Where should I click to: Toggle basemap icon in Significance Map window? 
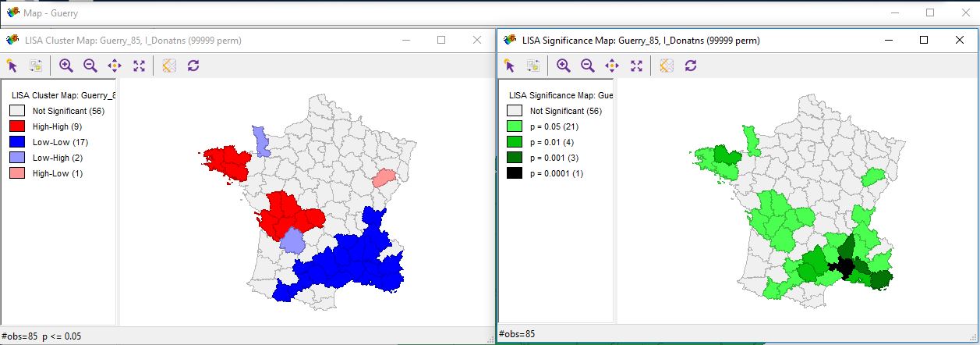666,66
